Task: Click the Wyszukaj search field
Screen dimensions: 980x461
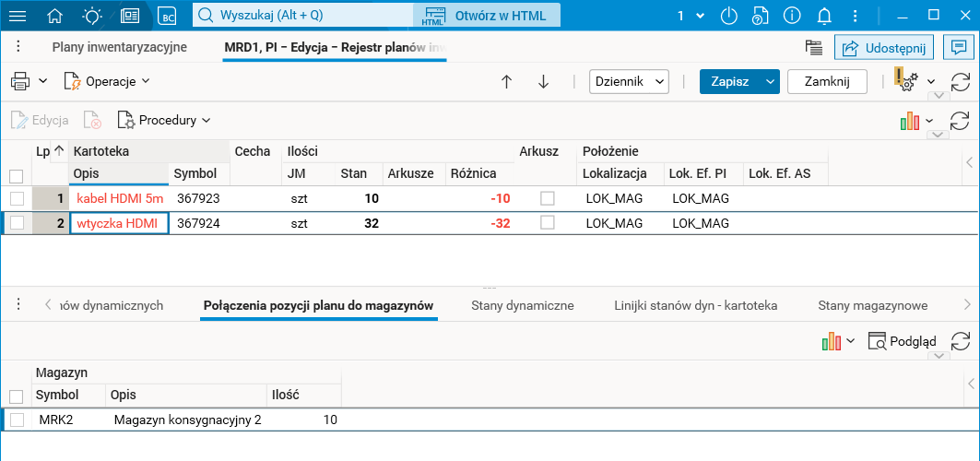Action: pyautogui.click(x=302, y=16)
